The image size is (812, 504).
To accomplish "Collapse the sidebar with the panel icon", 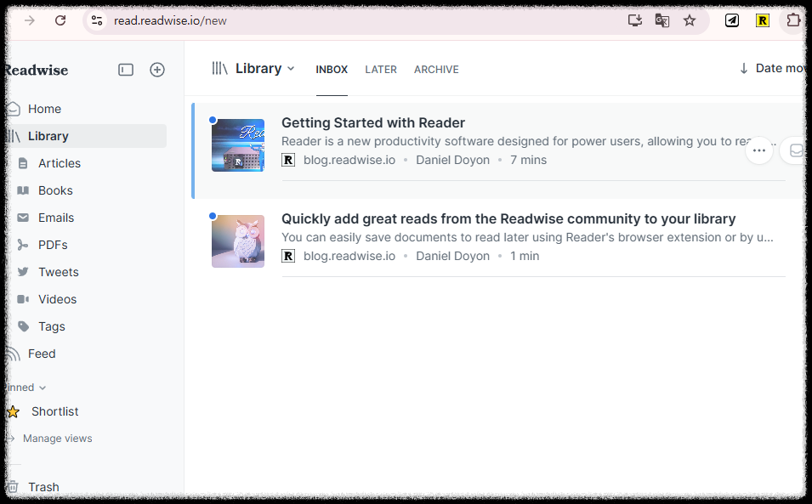I will (x=126, y=70).
